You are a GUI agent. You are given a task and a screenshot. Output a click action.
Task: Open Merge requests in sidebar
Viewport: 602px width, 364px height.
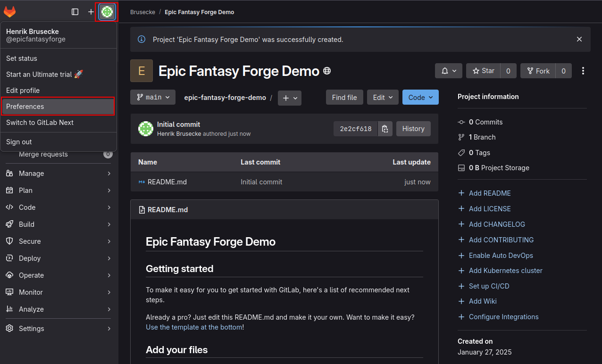(x=59, y=154)
